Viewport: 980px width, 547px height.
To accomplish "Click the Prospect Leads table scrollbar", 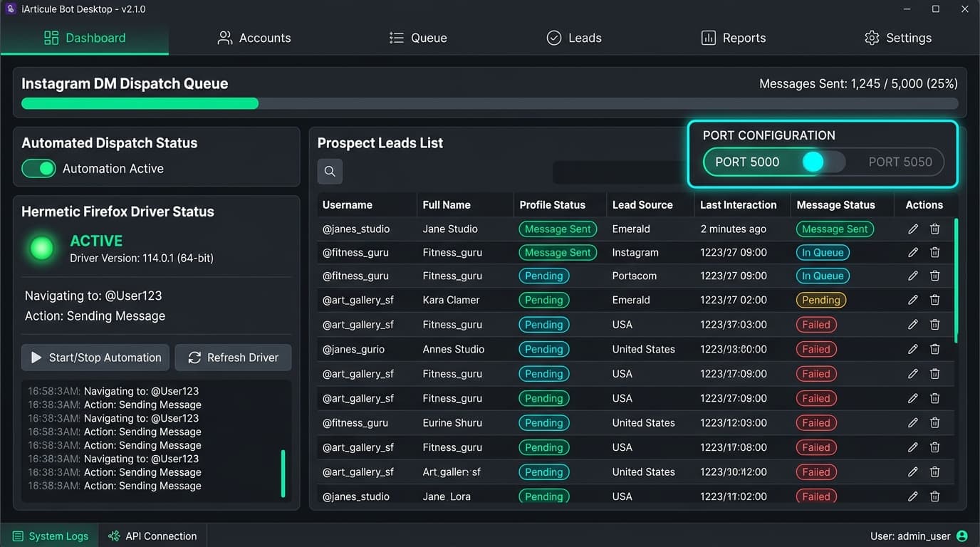I will (x=956, y=281).
